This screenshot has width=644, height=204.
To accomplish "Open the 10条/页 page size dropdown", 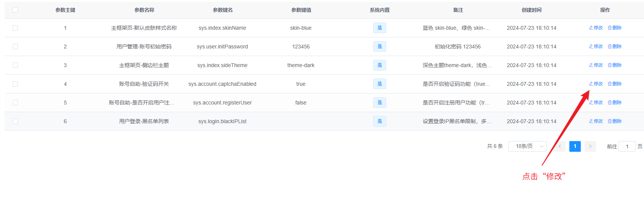I will (527, 146).
